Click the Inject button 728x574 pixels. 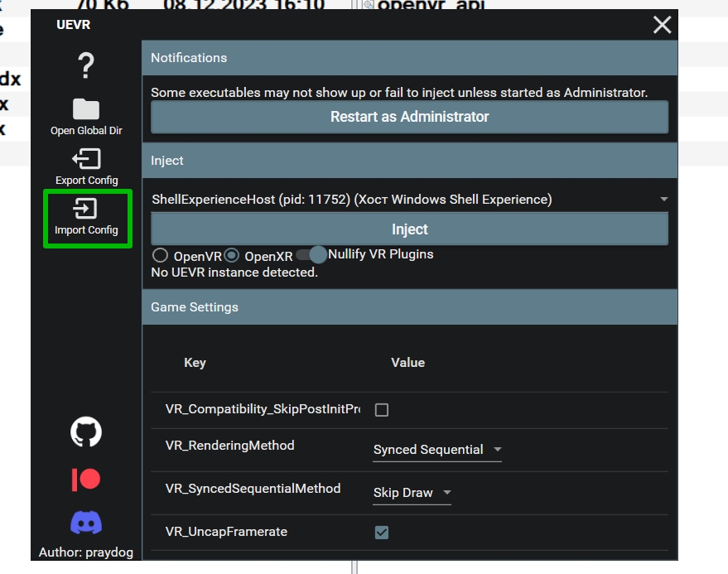409,229
